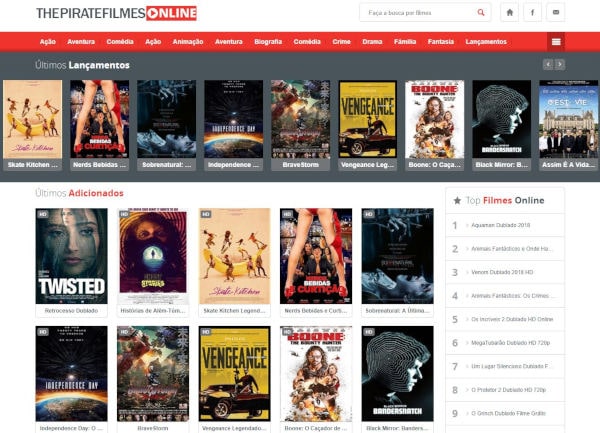Open Skate Kitchen poster in carousel
The width and height of the screenshot is (600, 433).
click(x=33, y=119)
